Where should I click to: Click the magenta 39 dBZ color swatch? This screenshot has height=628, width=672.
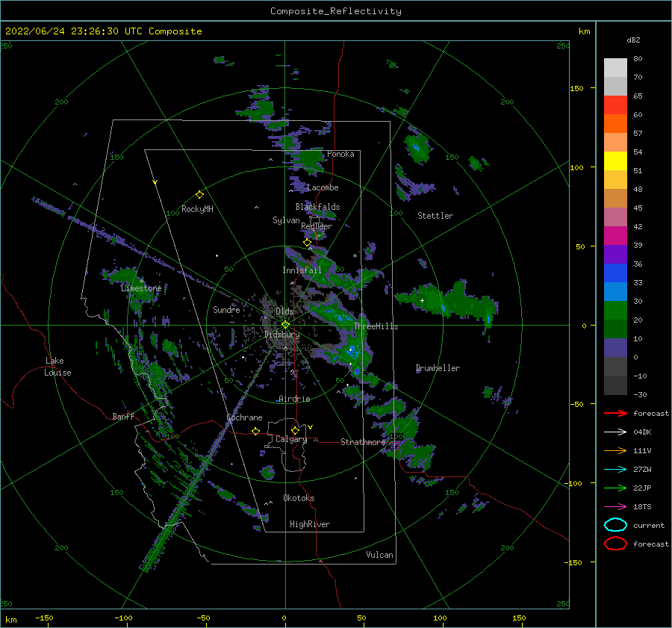tap(615, 235)
